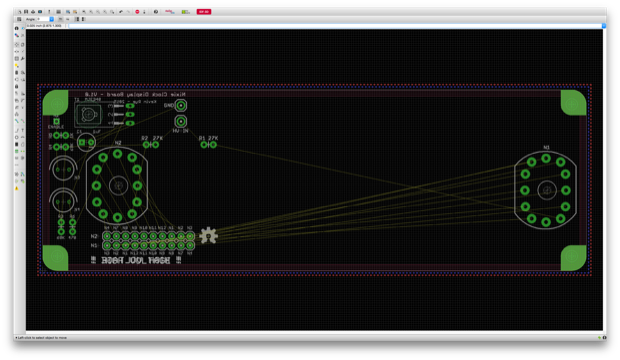
Task: Click the GND pad on the board
Action: point(181,106)
